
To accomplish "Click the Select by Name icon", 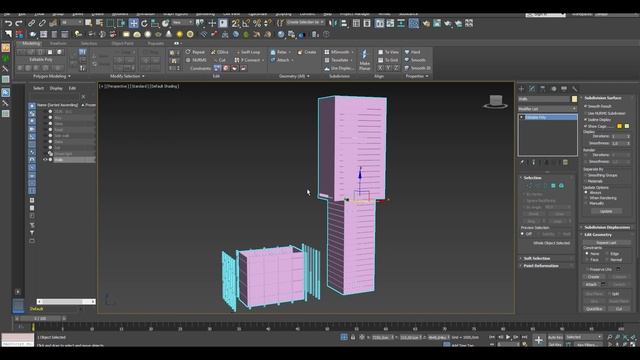I will (x=99, y=23).
